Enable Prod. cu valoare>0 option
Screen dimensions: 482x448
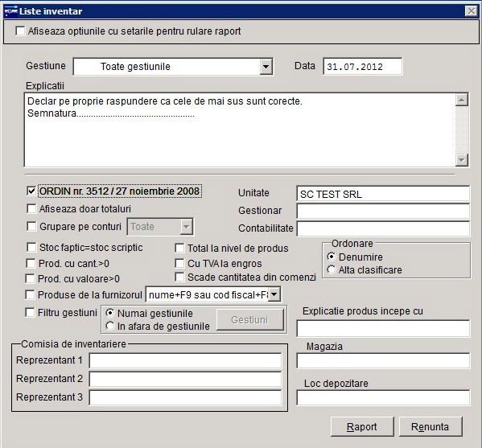click(x=30, y=279)
